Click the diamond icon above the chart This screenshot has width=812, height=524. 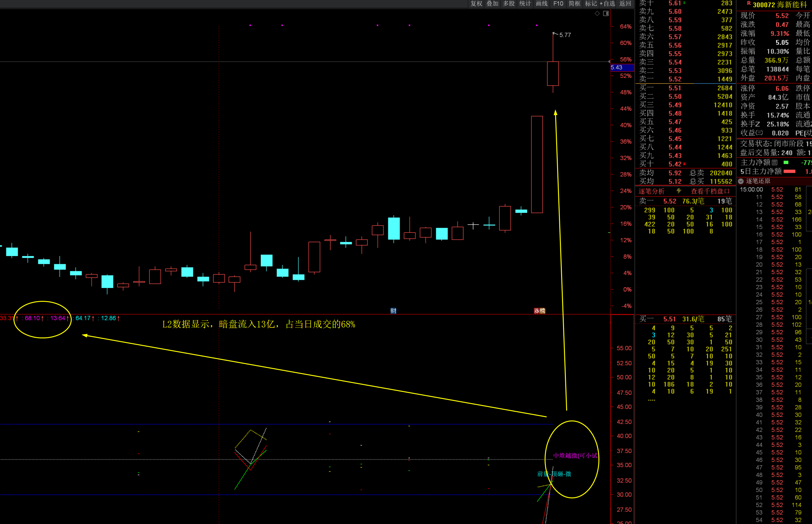click(x=597, y=13)
